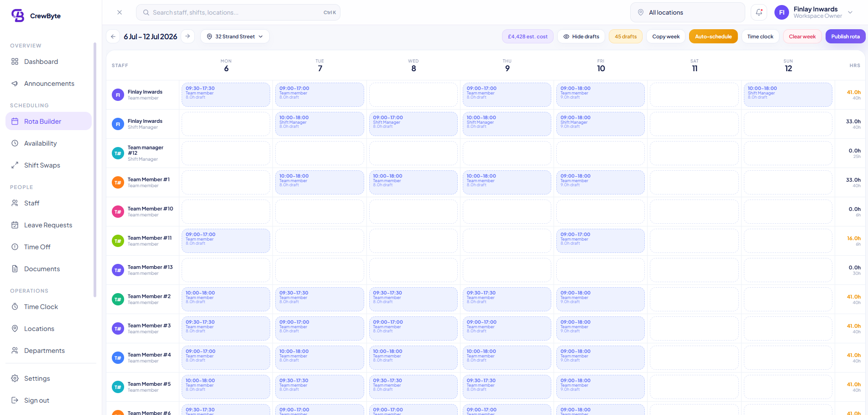Go to next week arrow
This screenshot has width=868, height=415.
coord(188,37)
